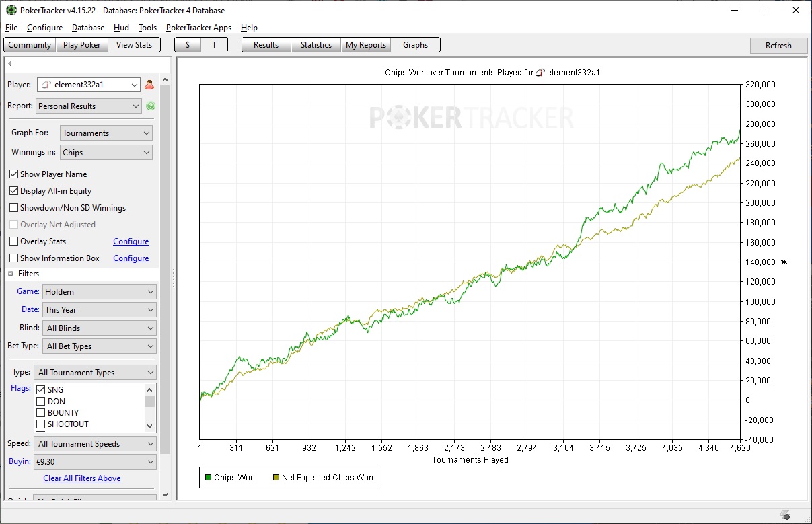Click the olive Net Expected Chips Won legend swatch
Viewport: 812px width, 524px height.
[x=276, y=478]
